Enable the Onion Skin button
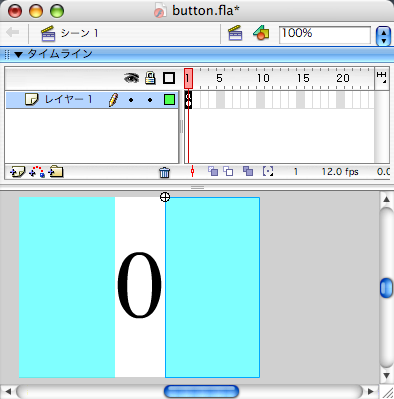The image size is (394, 399). [x=213, y=171]
